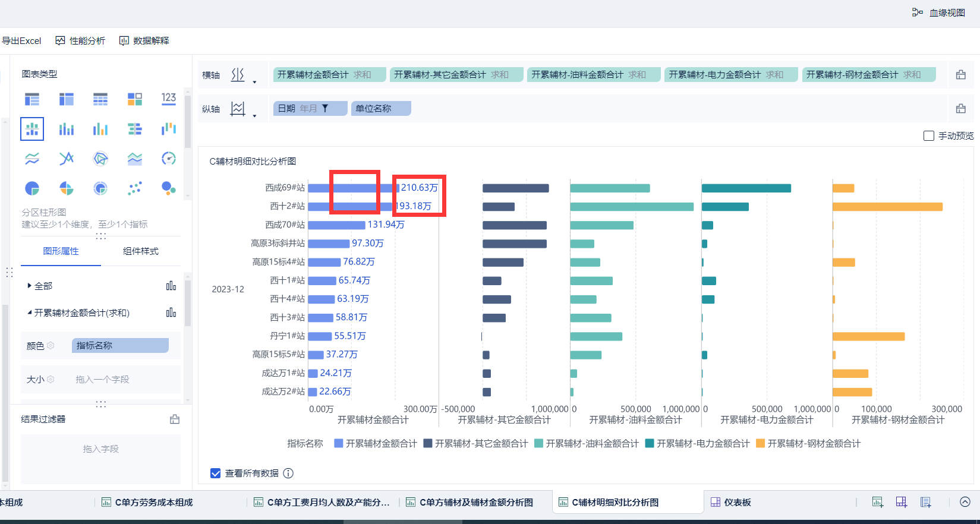Click the clear icon on the 纵轴 row
Viewport: 980px width, 524px height.
(960, 109)
